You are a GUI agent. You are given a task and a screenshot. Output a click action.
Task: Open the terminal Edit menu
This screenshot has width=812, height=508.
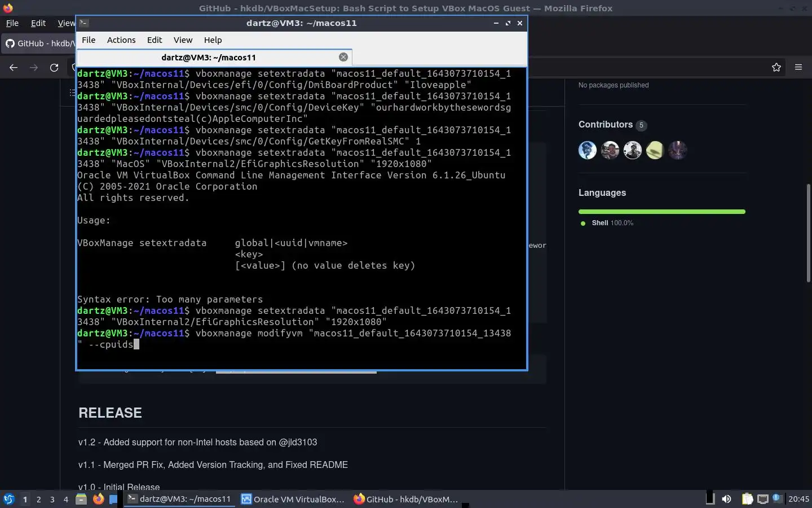[x=155, y=40]
